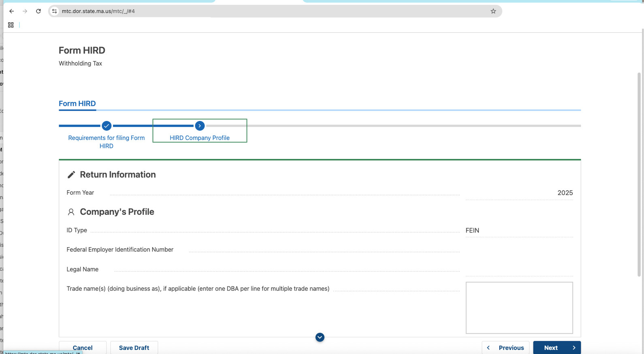This screenshot has height=354, width=644.
Task: Click the Federal Employer Identification Number label
Action: pos(120,250)
